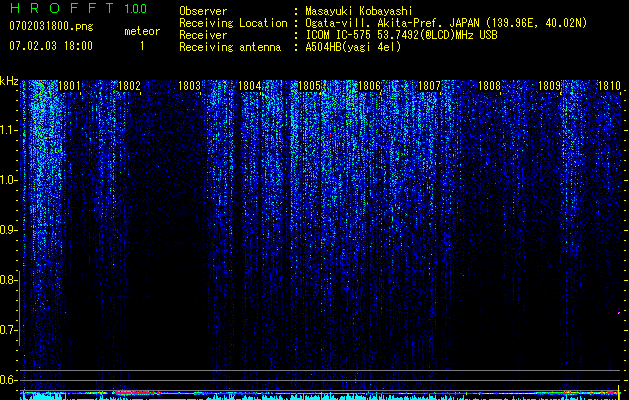Click observer name Masayuki Kobayashi
The width and height of the screenshot is (629, 400).
pyautogui.click(x=359, y=11)
